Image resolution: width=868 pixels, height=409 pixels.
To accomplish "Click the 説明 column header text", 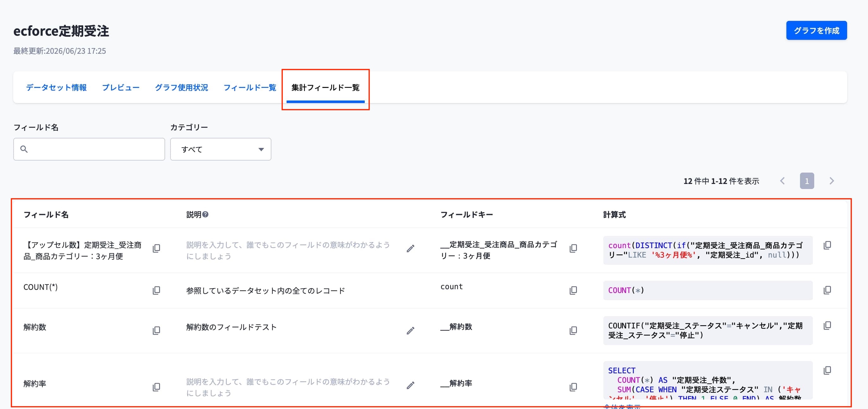I will [x=194, y=215].
